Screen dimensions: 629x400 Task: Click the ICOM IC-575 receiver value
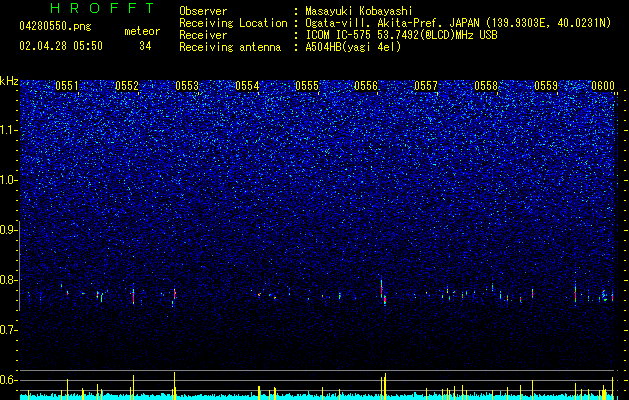(401, 35)
